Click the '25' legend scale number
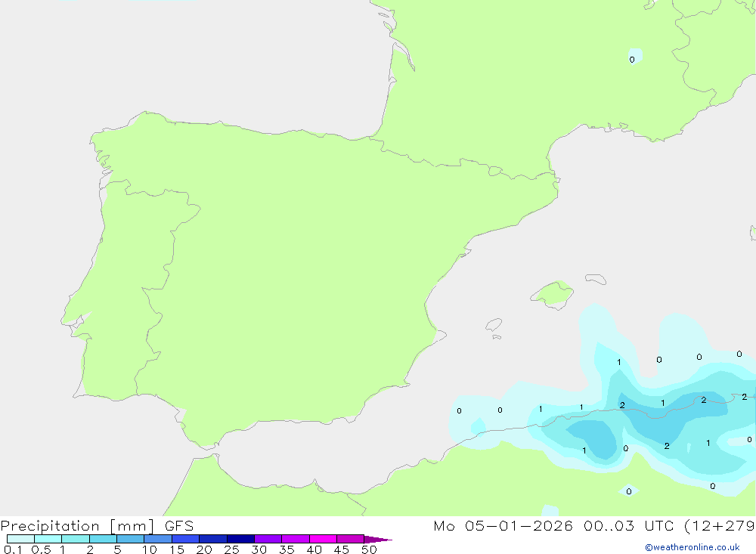This screenshot has width=756, height=554. point(231,549)
